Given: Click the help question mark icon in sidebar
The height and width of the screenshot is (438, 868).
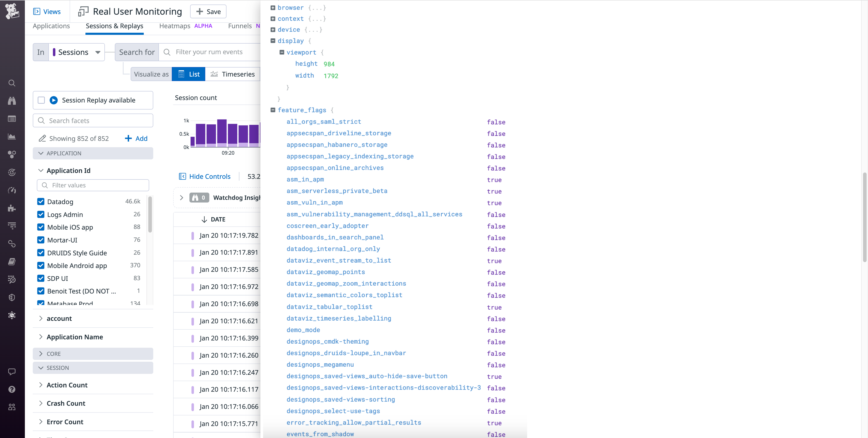Looking at the screenshot, I should point(12,389).
